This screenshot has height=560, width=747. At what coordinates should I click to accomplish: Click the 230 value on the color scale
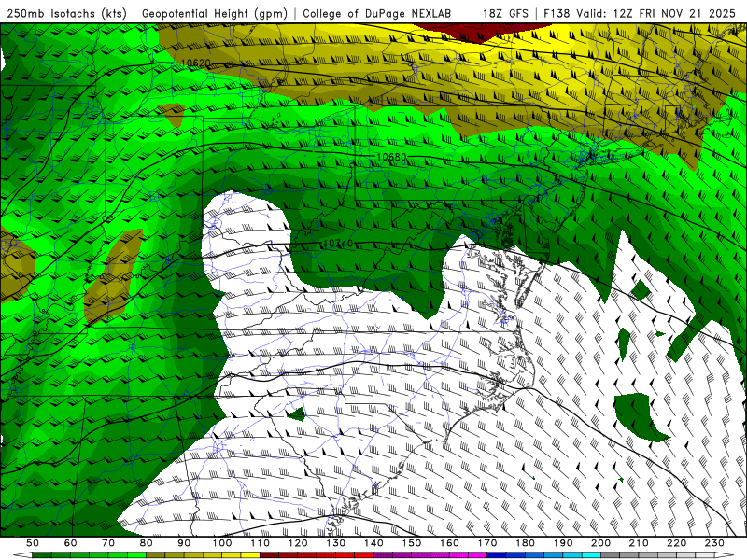pos(714,543)
